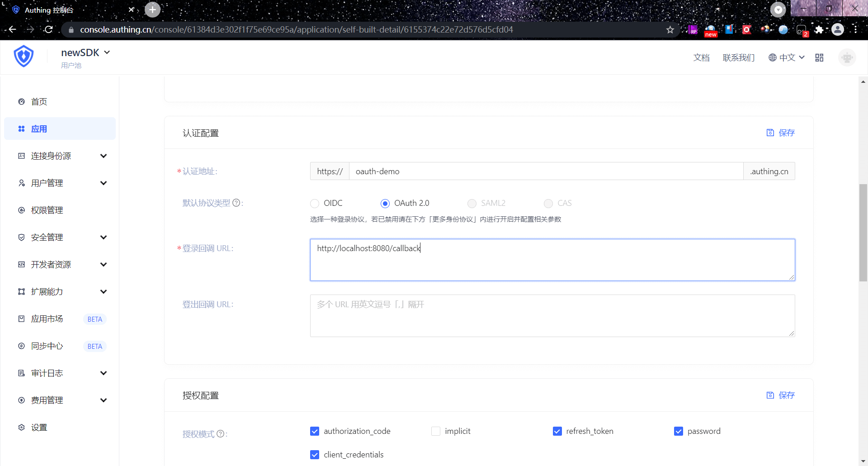The height and width of the screenshot is (466, 868).
Task: Bookmark this page with the star icon
Action: coord(670,30)
